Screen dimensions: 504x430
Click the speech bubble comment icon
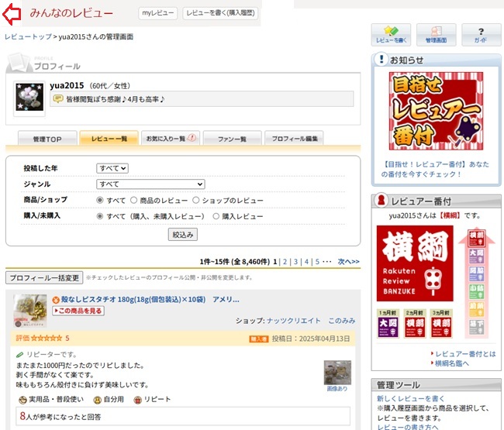(x=58, y=99)
